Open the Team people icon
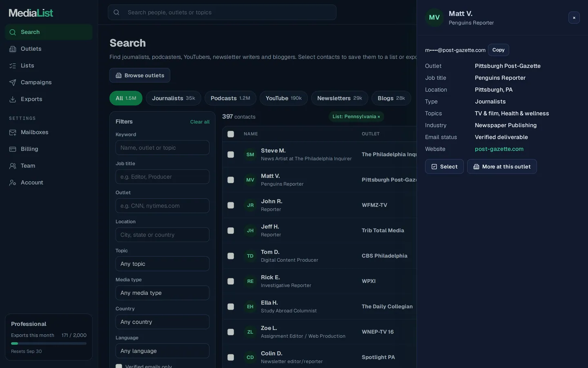Viewport: 588px width, 368px height. click(13, 166)
